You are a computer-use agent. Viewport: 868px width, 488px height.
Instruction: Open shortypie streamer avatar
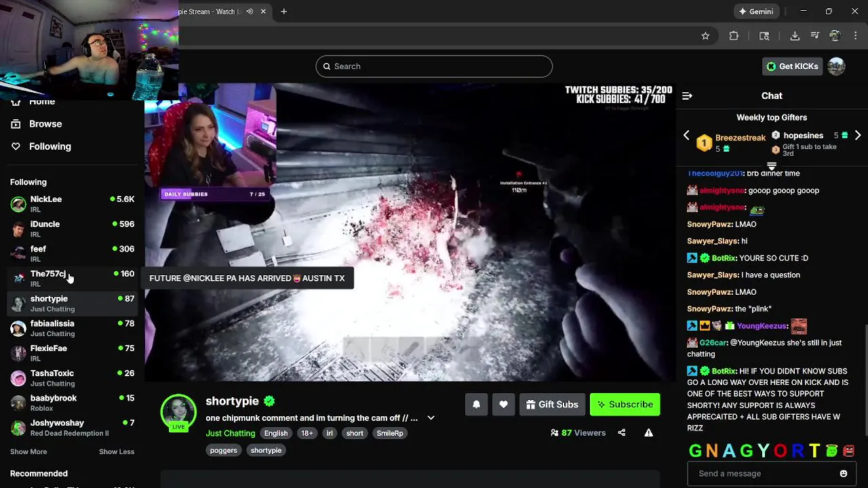click(178, 411)
